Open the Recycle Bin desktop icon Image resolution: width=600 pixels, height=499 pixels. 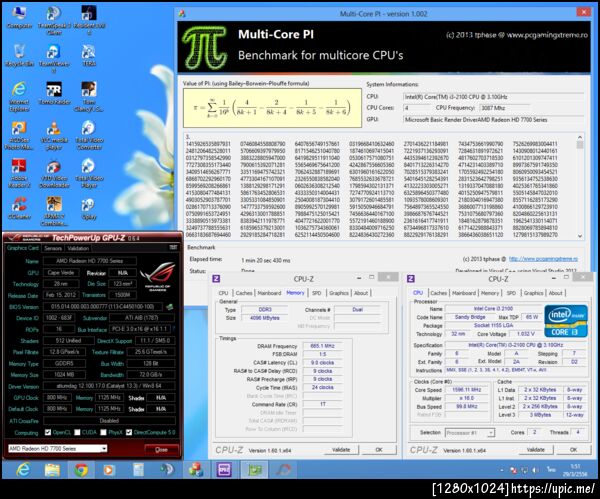click(x=19, y=55)
